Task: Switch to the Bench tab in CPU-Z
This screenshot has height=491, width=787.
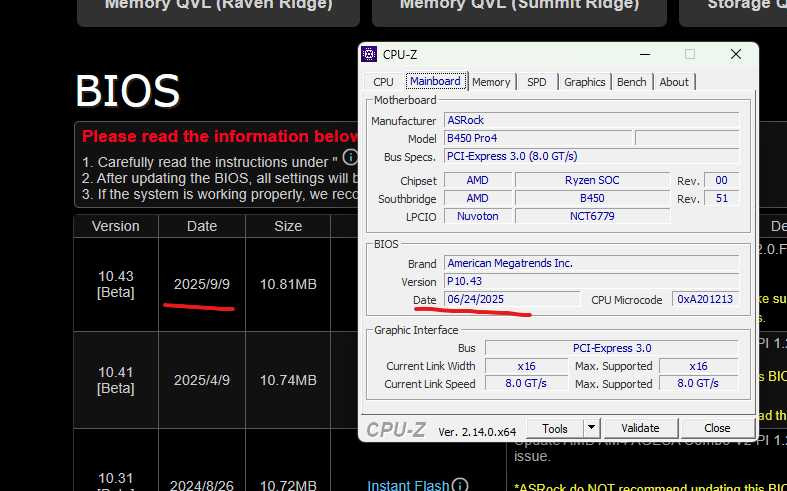Action: tap(631, 82)
